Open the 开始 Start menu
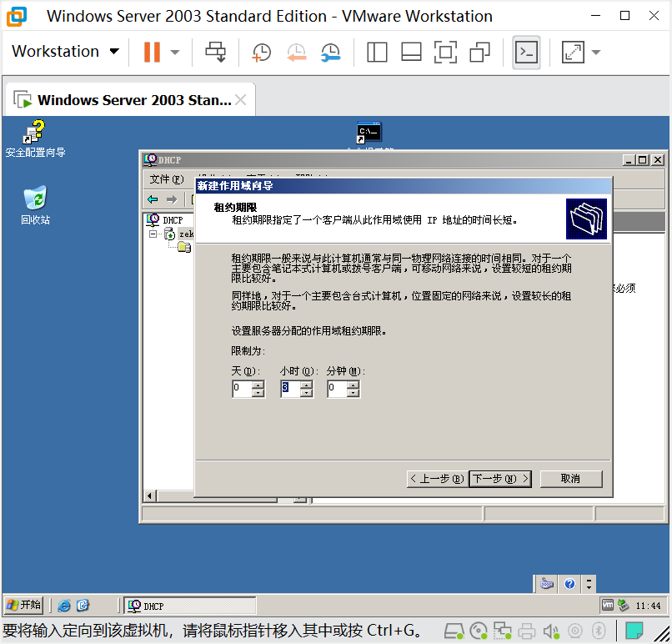 pos(24,606)
